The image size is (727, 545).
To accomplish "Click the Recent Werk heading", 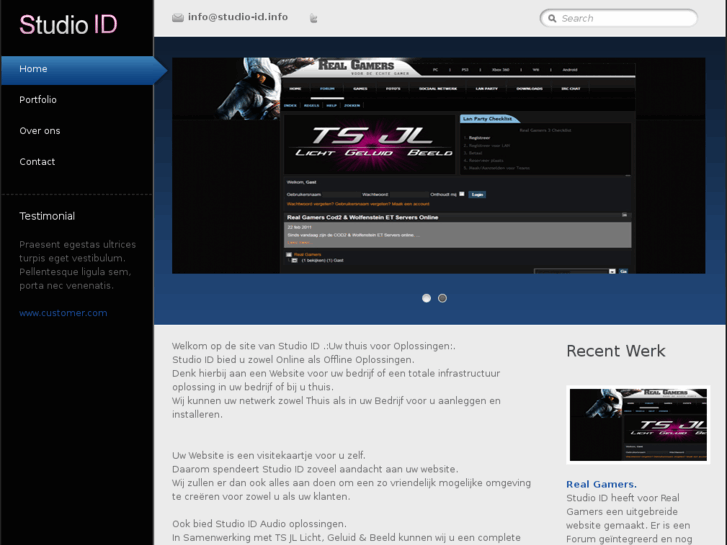I will pos(616,351).
